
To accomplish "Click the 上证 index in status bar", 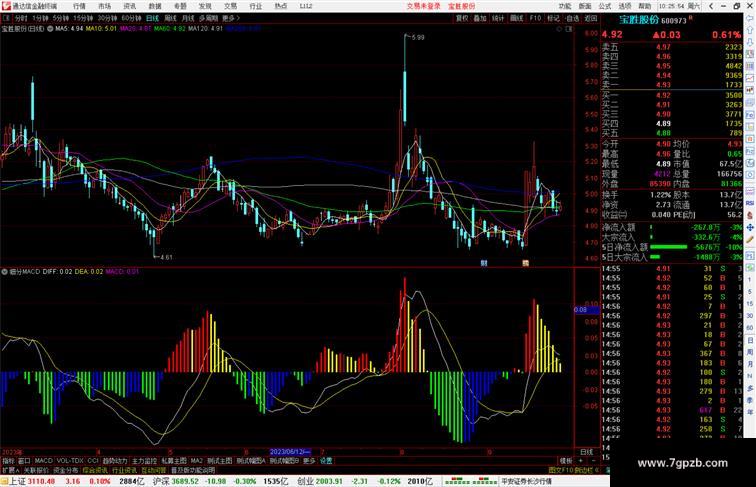I will coord(17,481).
